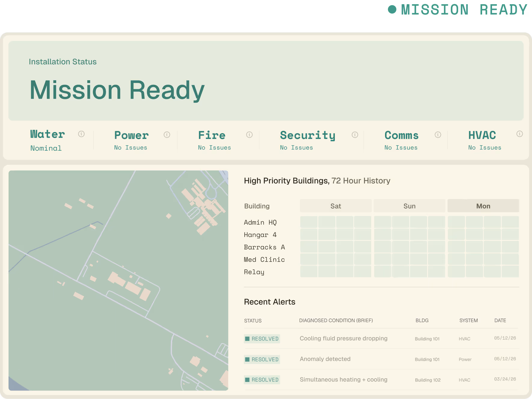Click the Fire info icon
532x399 pixels.
coord(249,134)
